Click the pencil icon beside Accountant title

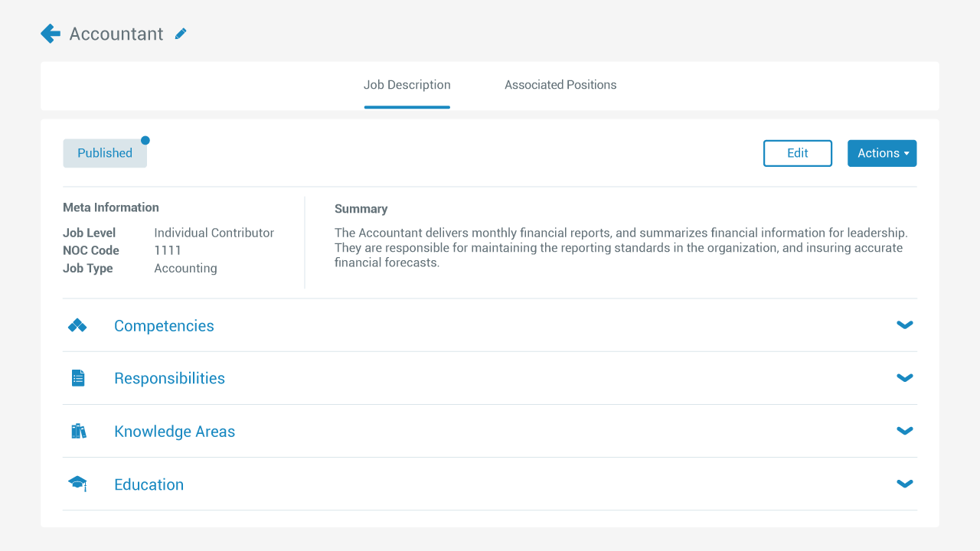[181, 34]
